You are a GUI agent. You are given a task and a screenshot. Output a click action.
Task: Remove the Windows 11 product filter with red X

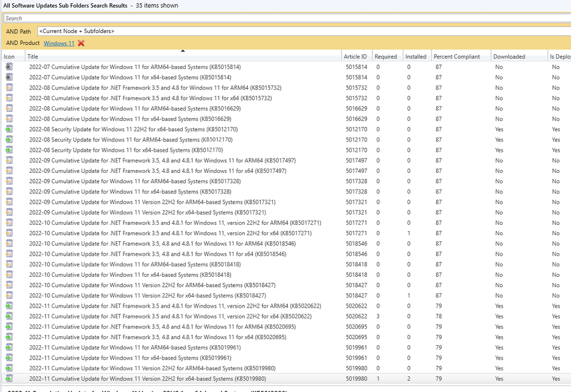click(x=81, y=43)
